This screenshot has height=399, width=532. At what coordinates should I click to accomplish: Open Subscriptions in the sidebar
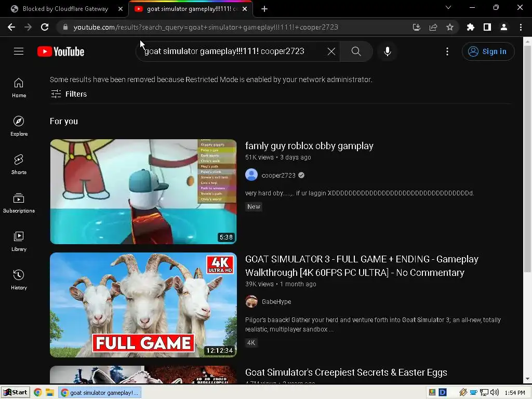click(x=19, y=203)
